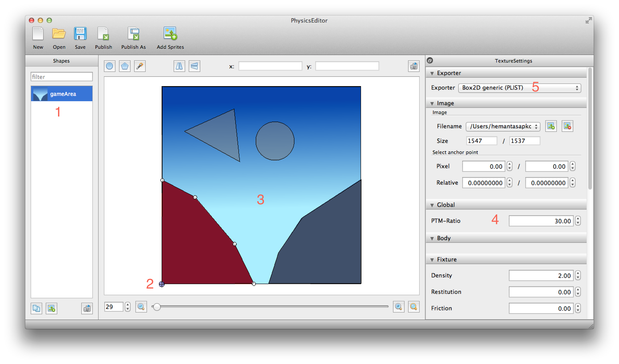Click the Restitution value field
The width and height of the screenshot is (619, 364).
click(541, 292)
